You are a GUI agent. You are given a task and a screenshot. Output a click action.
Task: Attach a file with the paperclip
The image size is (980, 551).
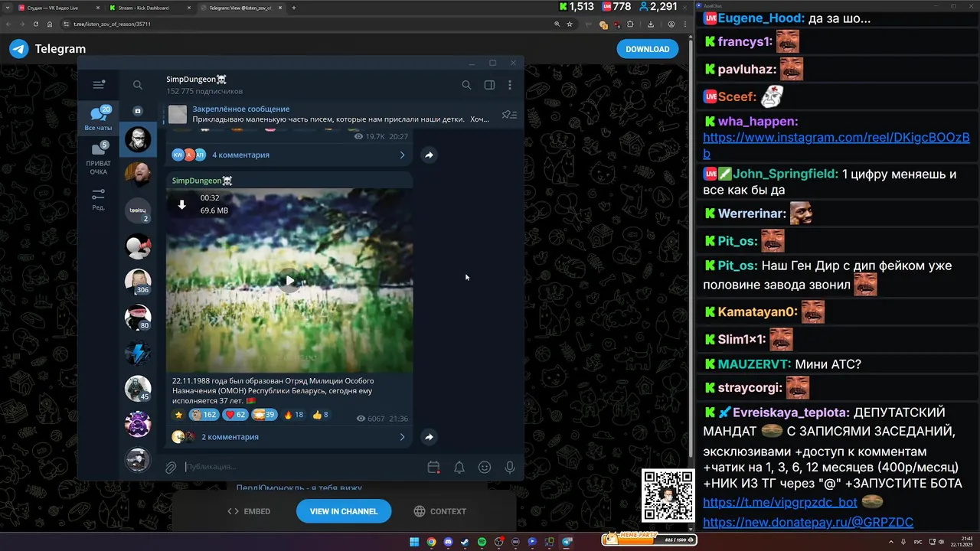click(x=171, y=467)
